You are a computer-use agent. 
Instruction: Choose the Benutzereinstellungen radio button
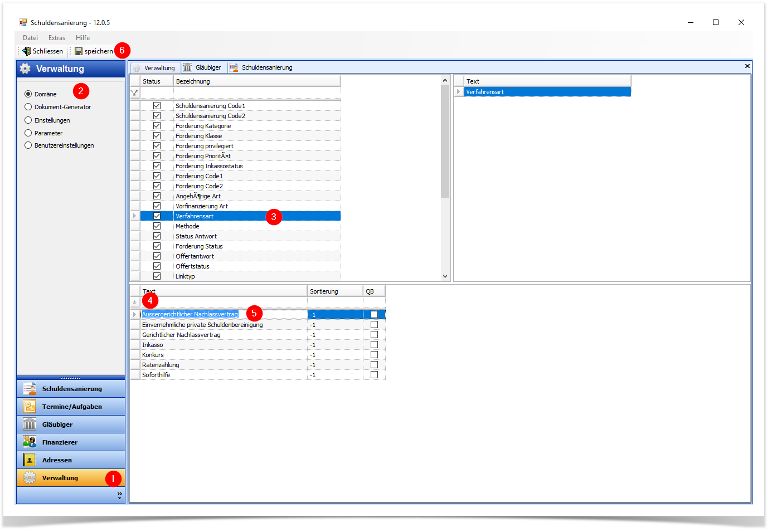tap(28, 145)
